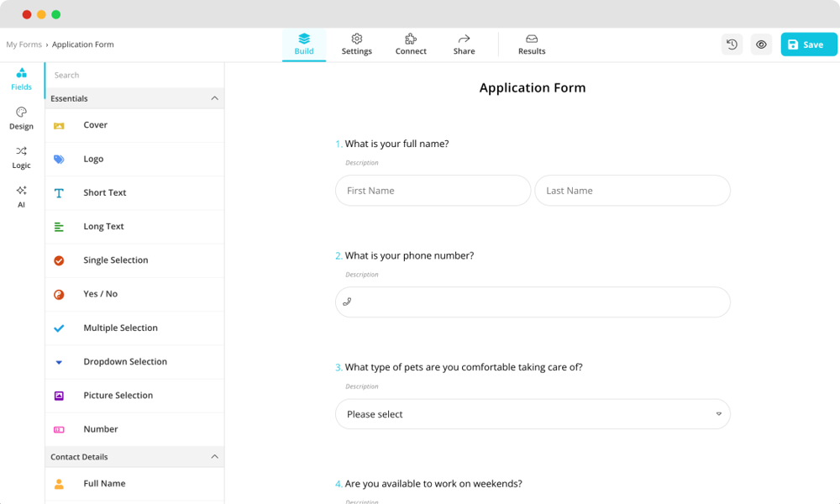Navigate back to My Forms
Viewport: 840px width, 504px height.
pyautogui.click(x=24, y=44)
